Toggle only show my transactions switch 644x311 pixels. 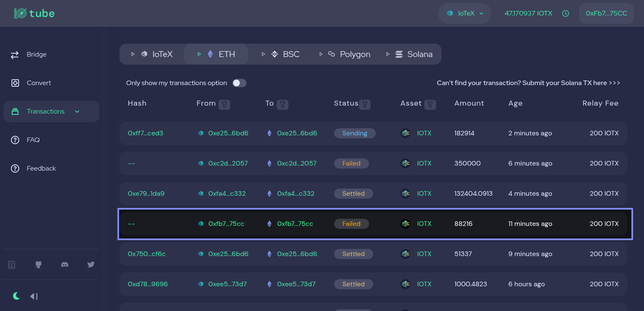[x=239, y=83]
